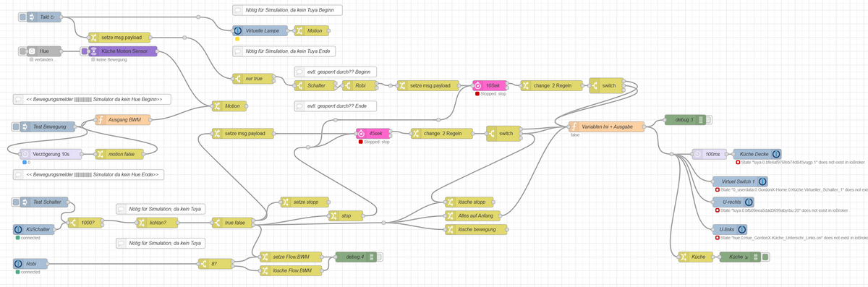Select setze msg payload node feeding 10Sek
Viewport: 868px width, 287px height.
428,85
